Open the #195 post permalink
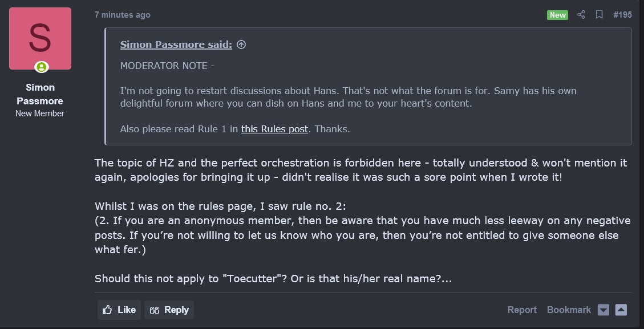The image size is (644, 329). pyautogui.click(x=622, y=15)
